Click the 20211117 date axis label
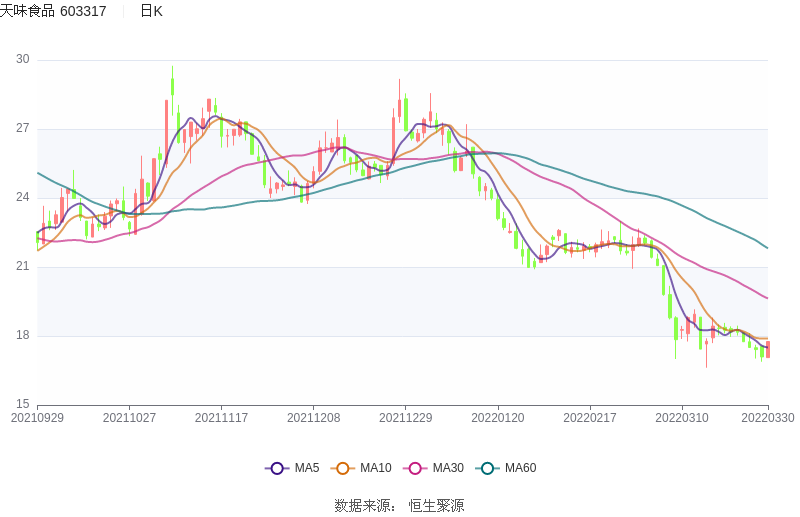The width and height of the screenshot is (800, 517). (221, 418)
